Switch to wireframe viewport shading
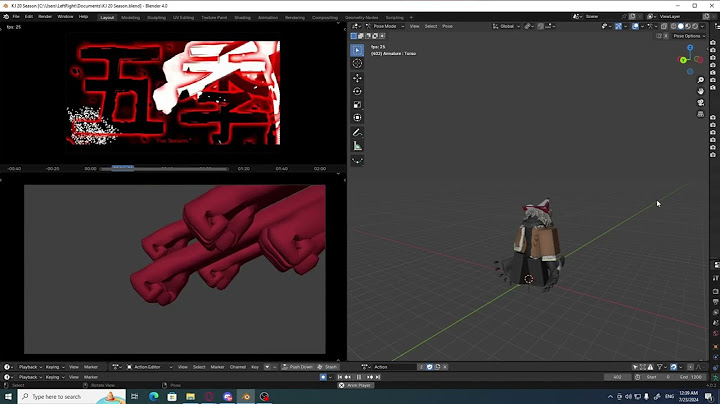The width and height of the screenshot is (720, 404). [674, 26]
